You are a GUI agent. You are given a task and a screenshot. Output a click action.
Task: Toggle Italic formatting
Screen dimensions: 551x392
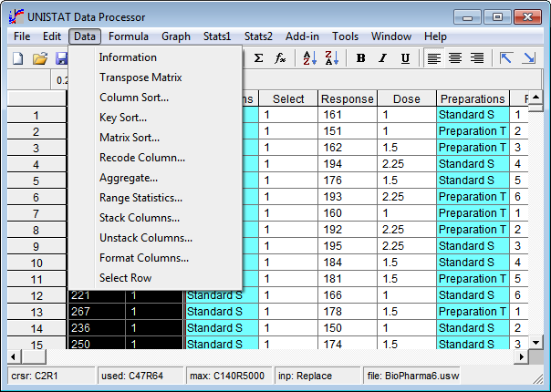383,58
